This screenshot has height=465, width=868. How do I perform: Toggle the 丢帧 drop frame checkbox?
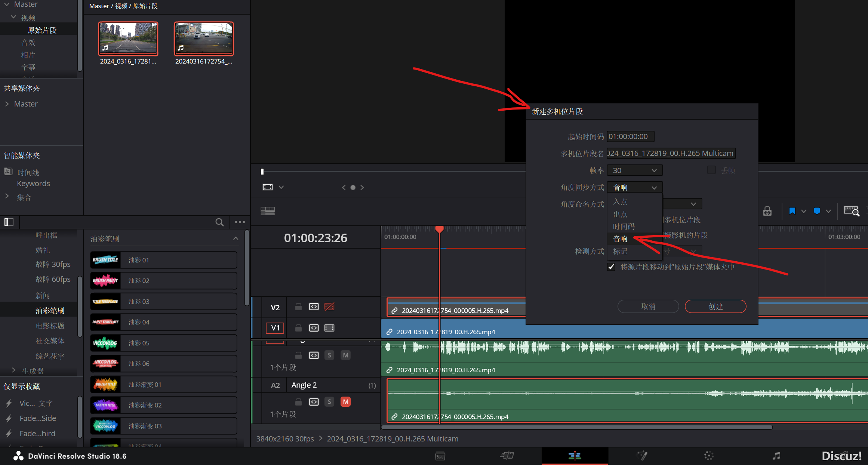click(711, 170)
